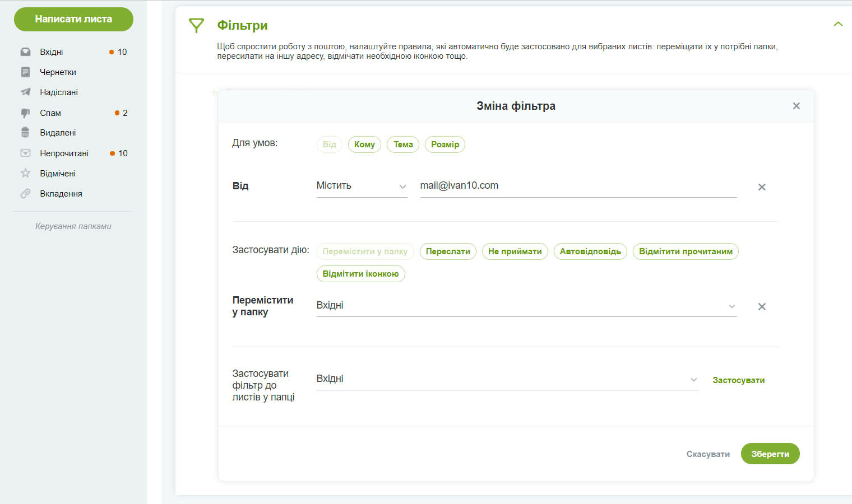
Task: Click the 'Зберегти' save button
Action: click(x=770, y=454)
